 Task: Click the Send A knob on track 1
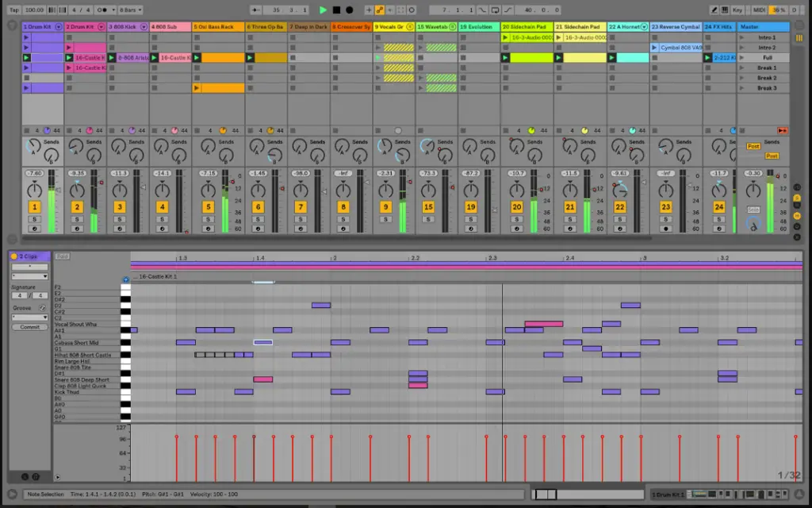tap(33, 147)
